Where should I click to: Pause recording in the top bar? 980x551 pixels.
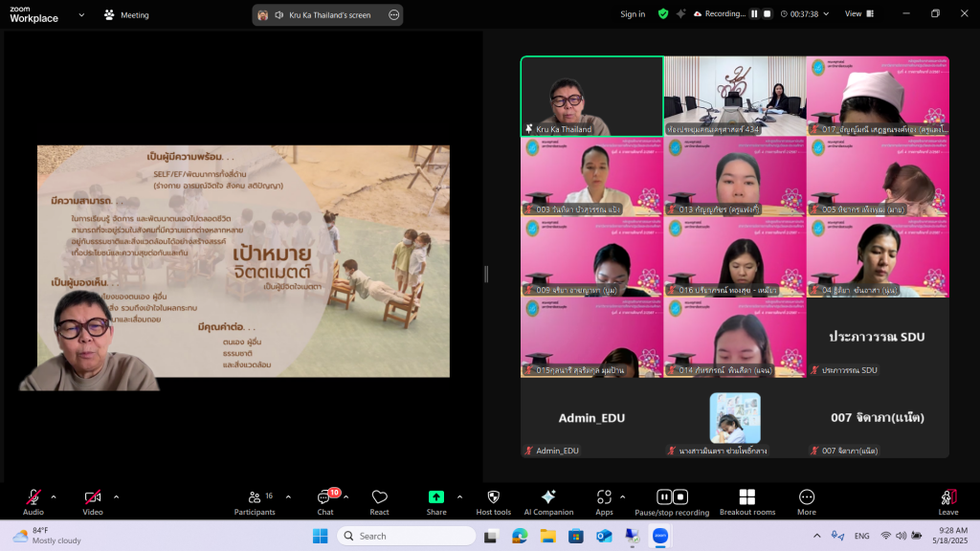click(754, 14)
